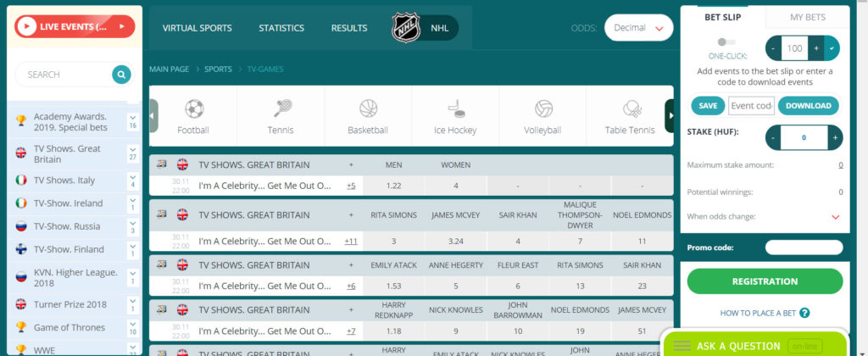Viewport: 868px width, 356px height.
Task: Click the Download event code button
Action: click(808, 106)
